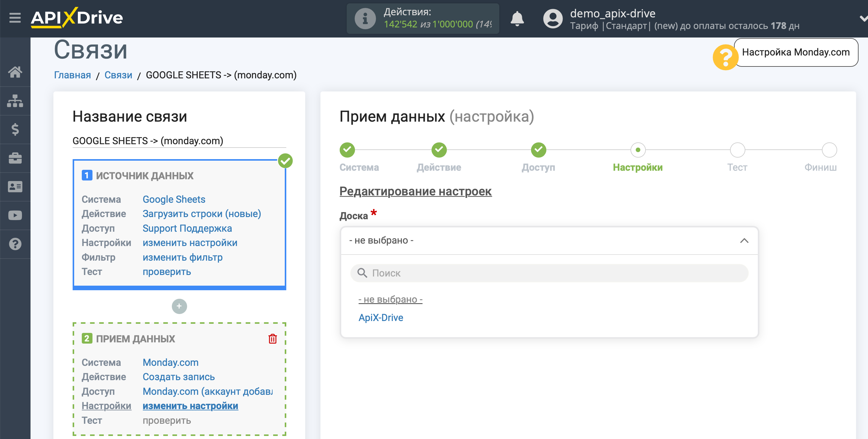The height and width of the screenshot is (439, 868).
Task: Edit the connection name field
Action: (179, 141)
